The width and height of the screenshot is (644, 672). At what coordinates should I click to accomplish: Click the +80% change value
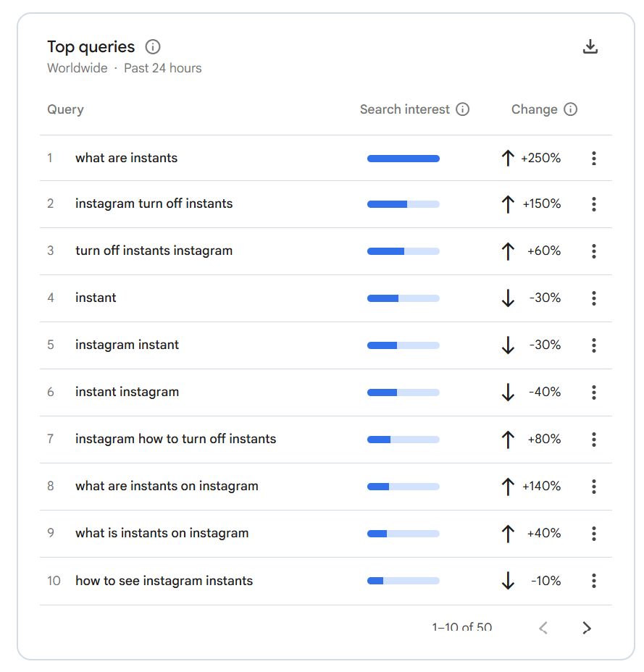click(544, 439)
